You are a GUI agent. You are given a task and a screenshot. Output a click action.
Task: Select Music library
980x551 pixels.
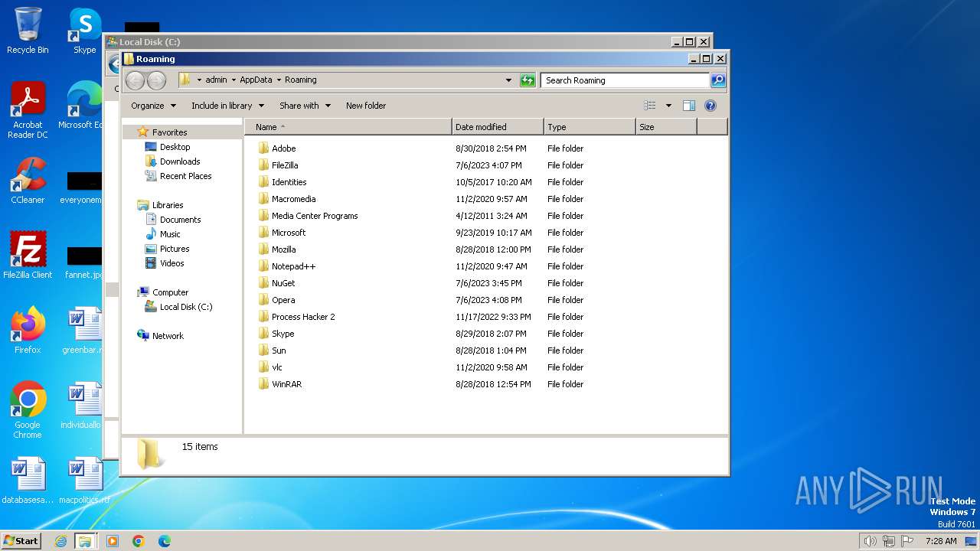(x=170, y=234)
